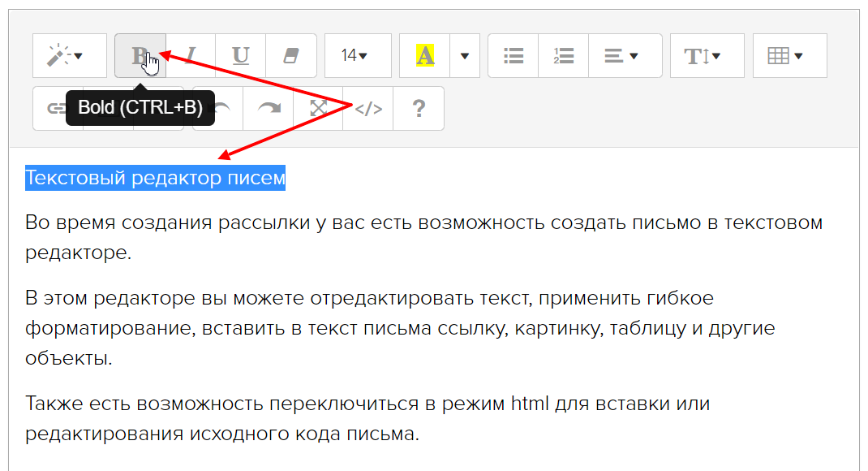Click the insert link chain icon
This screenshot has height=471, width=868.
(54, 109)
